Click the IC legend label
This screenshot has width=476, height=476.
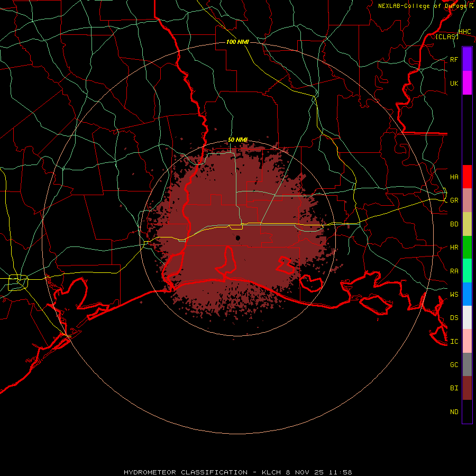[454, 341]
